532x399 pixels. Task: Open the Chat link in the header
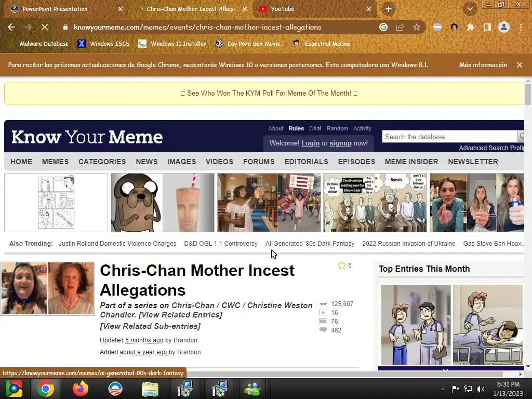(315, 129)
